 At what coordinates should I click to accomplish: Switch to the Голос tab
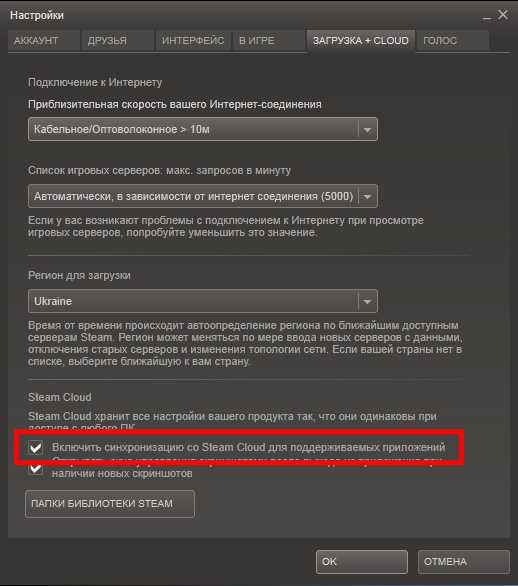(x=453, y=40)
